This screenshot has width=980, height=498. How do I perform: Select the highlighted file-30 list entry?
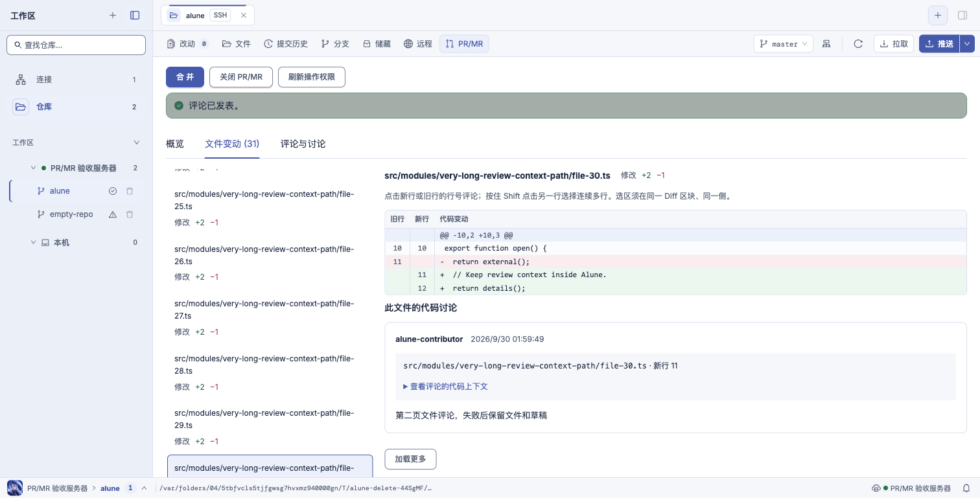click(270, 467)
